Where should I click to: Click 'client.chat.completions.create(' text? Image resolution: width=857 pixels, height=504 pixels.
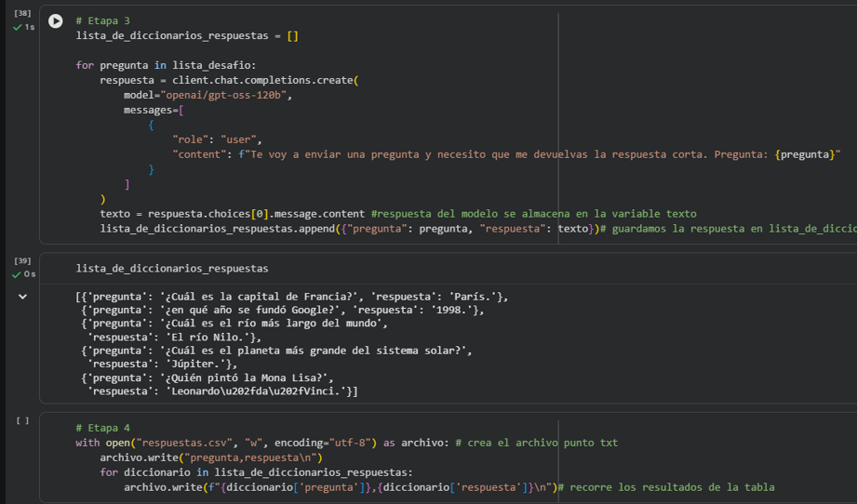pyautogui.click(x=265, y=80)
